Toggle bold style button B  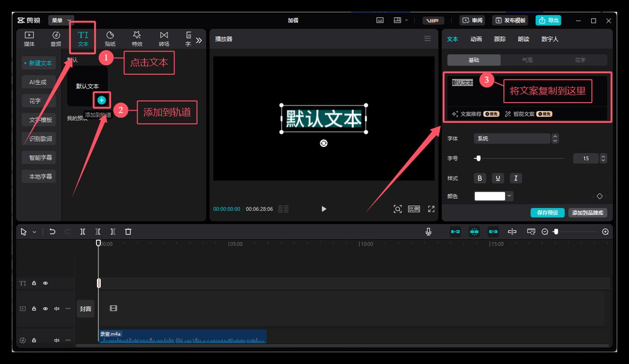480,178
